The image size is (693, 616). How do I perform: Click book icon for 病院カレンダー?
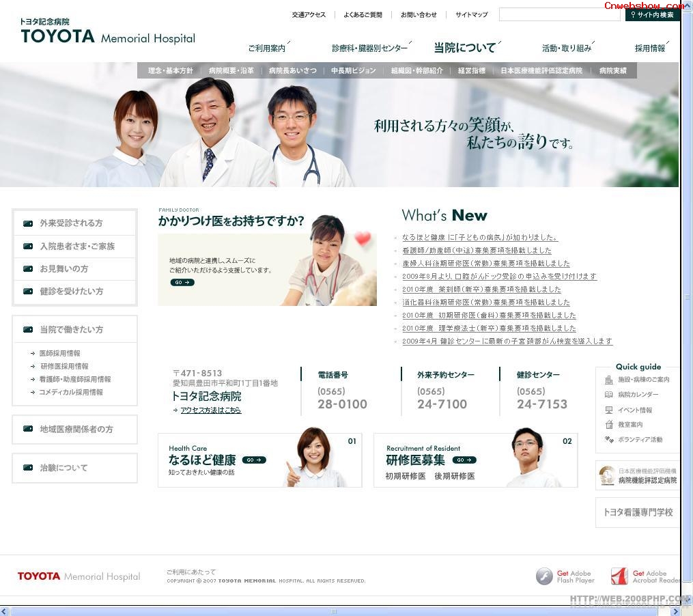(609, 395)
